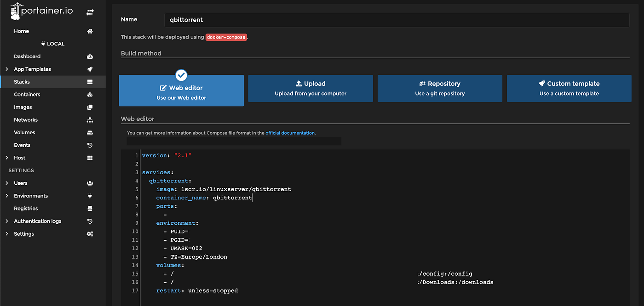Viewport: 644px width, 306px height.
Task: Select the Images sidebar icon
Action: tap(90, 107)
